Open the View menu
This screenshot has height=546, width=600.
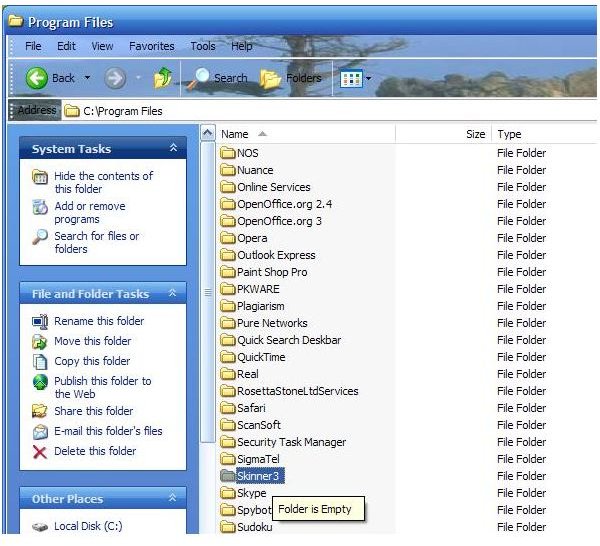[x=102, y=46]
